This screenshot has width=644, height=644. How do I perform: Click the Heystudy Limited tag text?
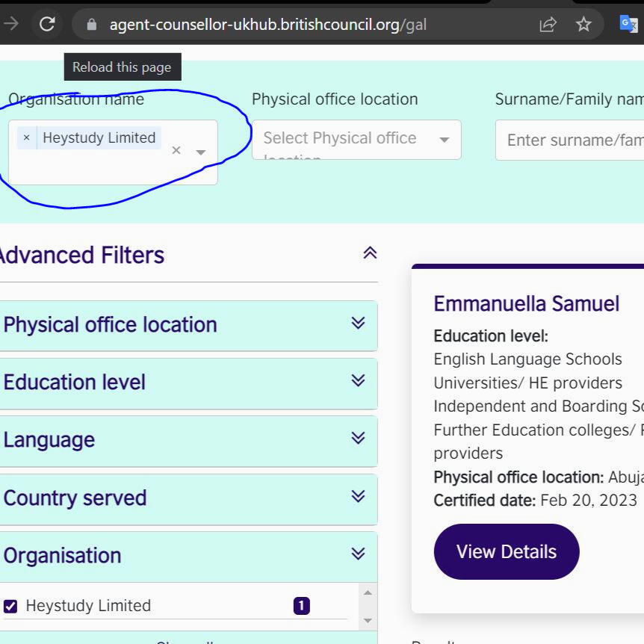point(99,137)
